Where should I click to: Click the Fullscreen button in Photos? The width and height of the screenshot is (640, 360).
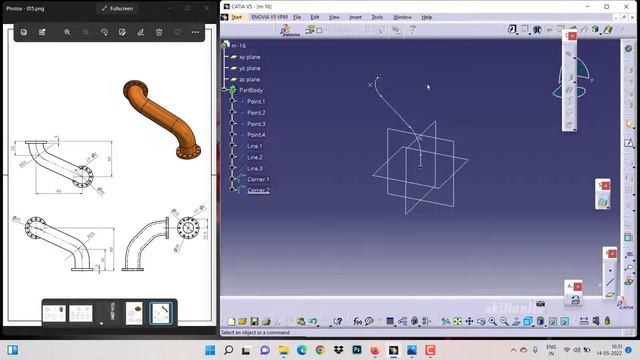pos(118,8)
